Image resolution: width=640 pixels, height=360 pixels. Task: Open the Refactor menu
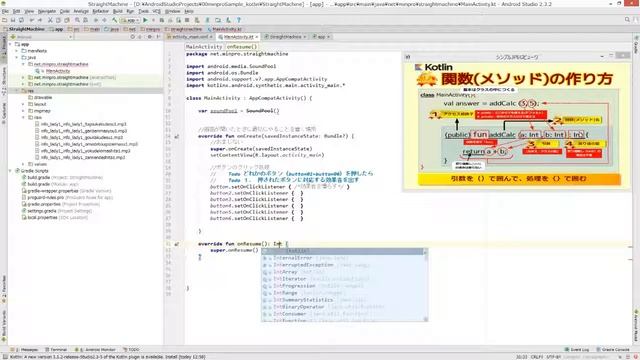(100, 11)
